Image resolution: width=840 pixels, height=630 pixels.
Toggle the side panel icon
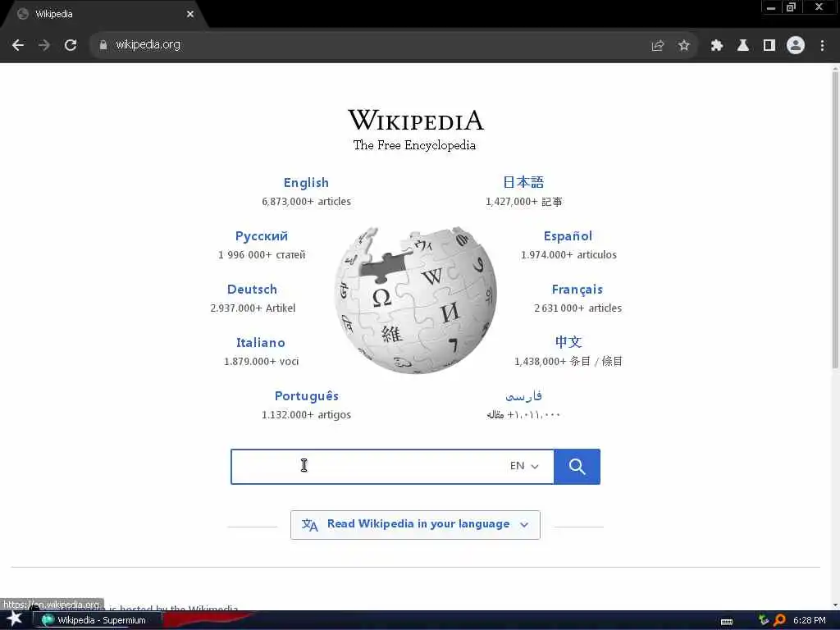(x=769, y=46)
